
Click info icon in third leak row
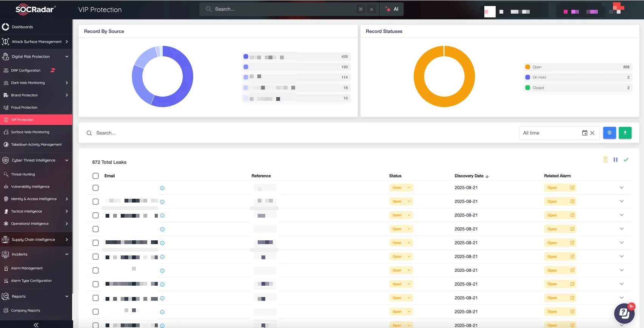[x=162, y=216]
